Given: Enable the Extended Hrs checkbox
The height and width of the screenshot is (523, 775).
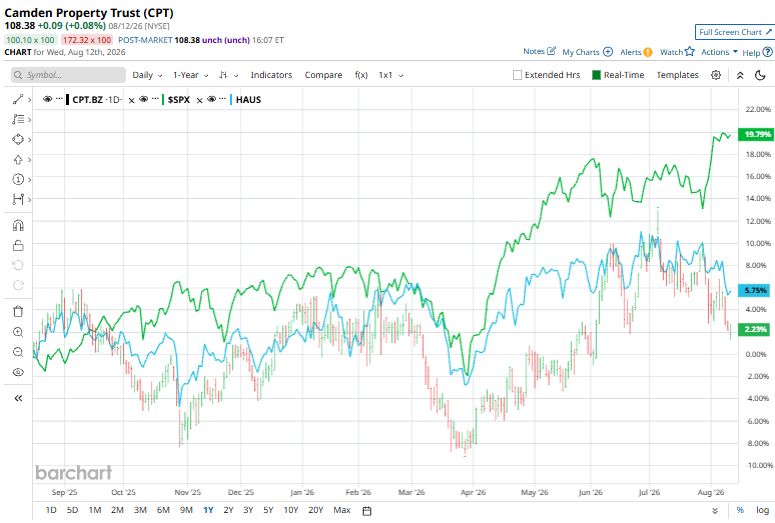Looking at the screenshot, I should point(517,75).
